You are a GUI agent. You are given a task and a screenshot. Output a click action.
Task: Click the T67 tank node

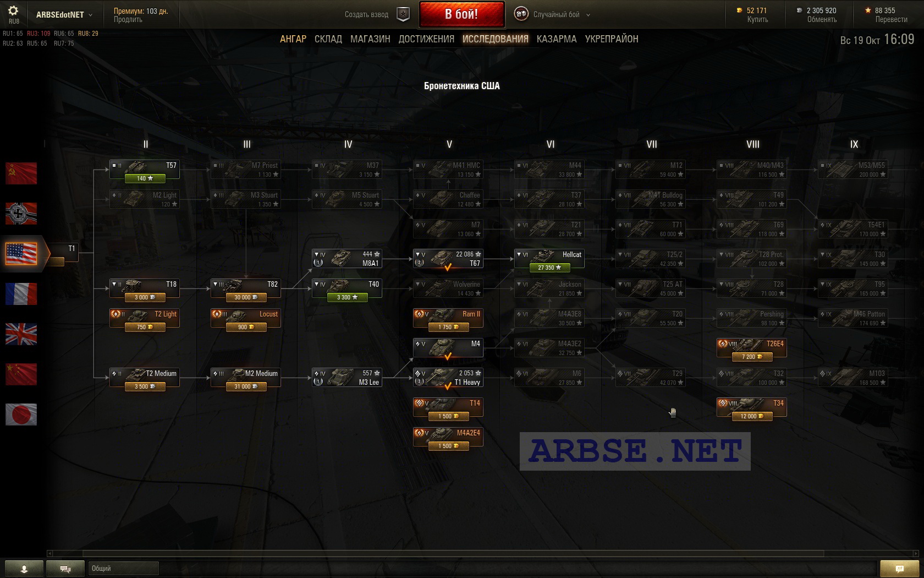pos(448,259)
